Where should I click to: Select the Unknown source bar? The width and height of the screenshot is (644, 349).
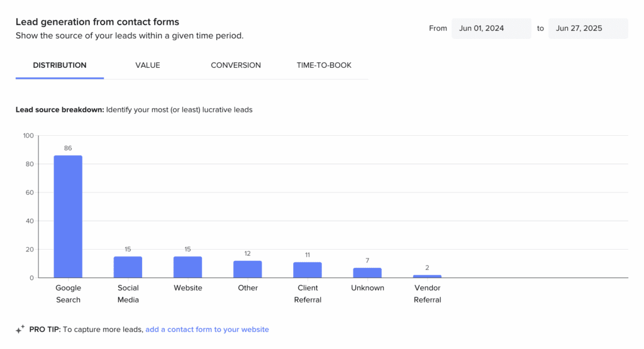pyautogui.click(x=367, y=273)
